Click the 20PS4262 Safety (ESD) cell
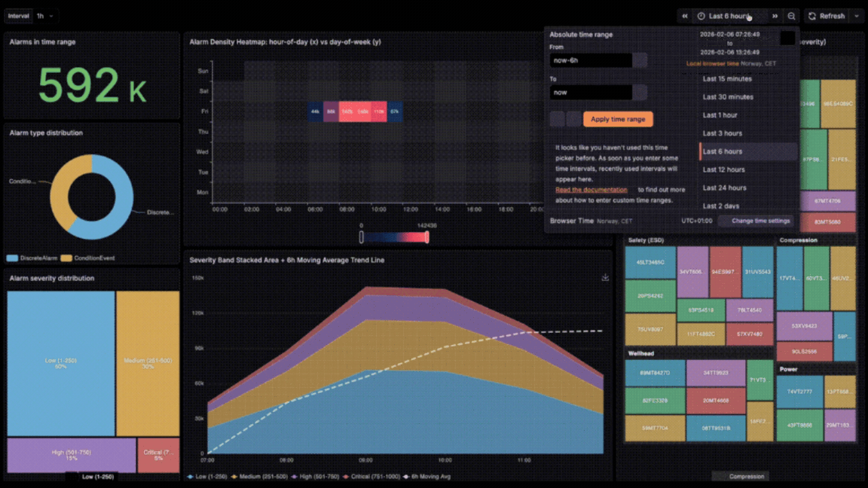This screenshot has height=488, width=868. pos(650,296)
